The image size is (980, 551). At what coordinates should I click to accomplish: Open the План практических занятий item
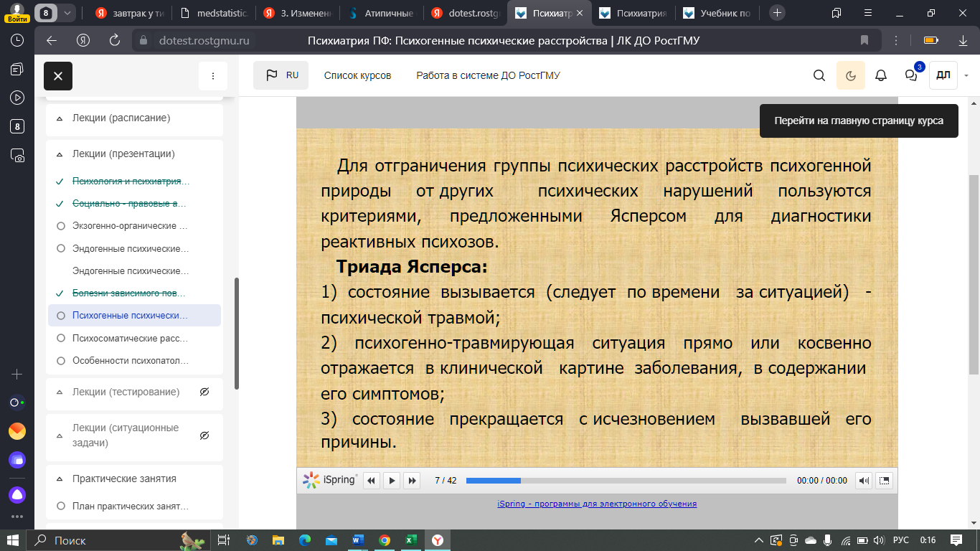tap(131, 507)
